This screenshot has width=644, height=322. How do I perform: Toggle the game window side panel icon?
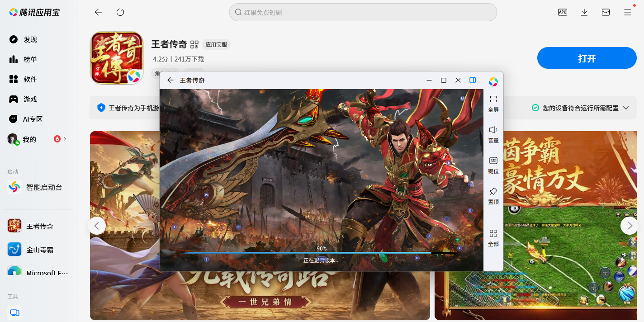tap(473, 80)
